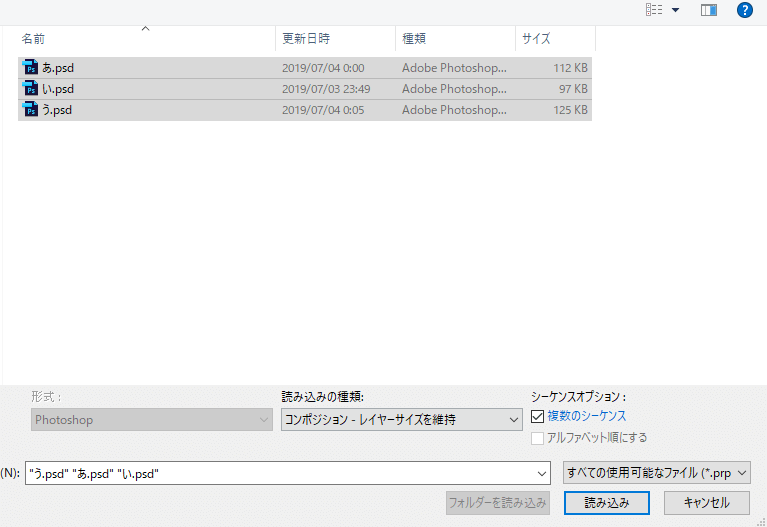Sort by 種類 column header
This screenshot has height=527, width=767.
414,38
